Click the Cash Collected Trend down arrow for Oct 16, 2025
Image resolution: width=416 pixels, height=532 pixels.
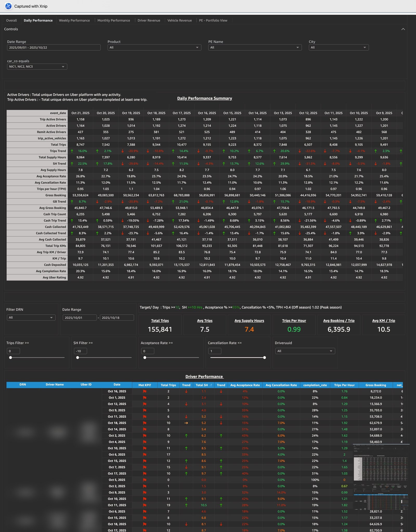click(x=198, y=233)
